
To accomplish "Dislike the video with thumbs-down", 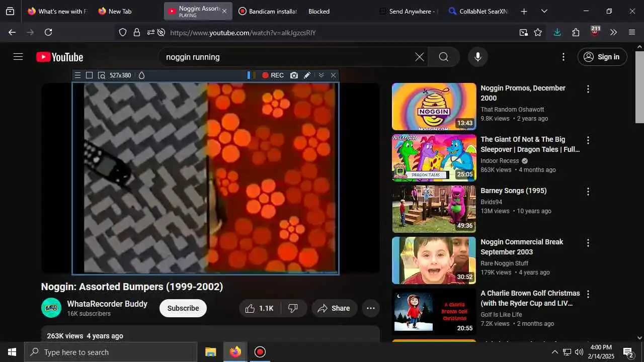I will point(293,308).
